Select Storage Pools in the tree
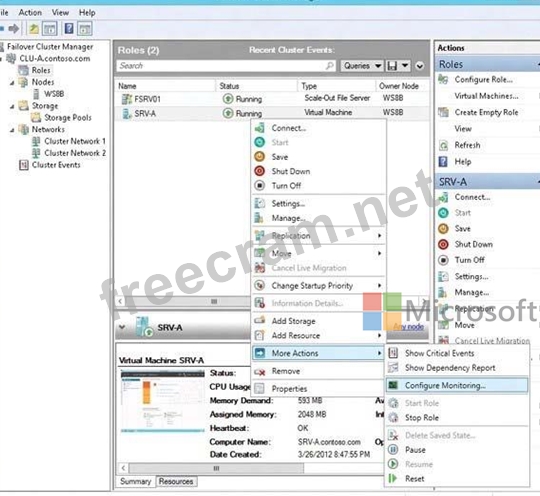Screen dimensions: 540x496 68,117
